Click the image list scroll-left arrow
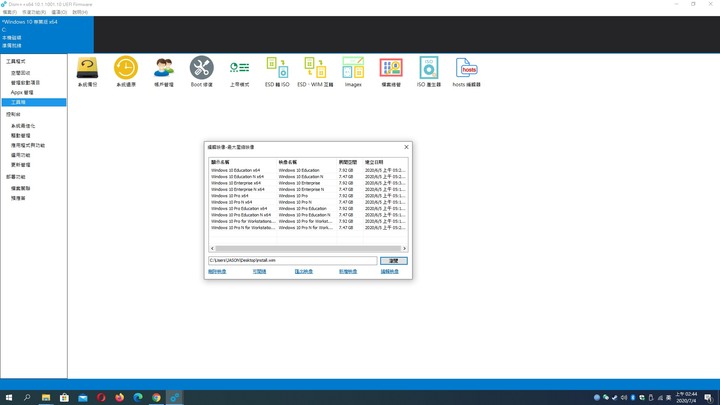The image size is (720, 405). 212,248
